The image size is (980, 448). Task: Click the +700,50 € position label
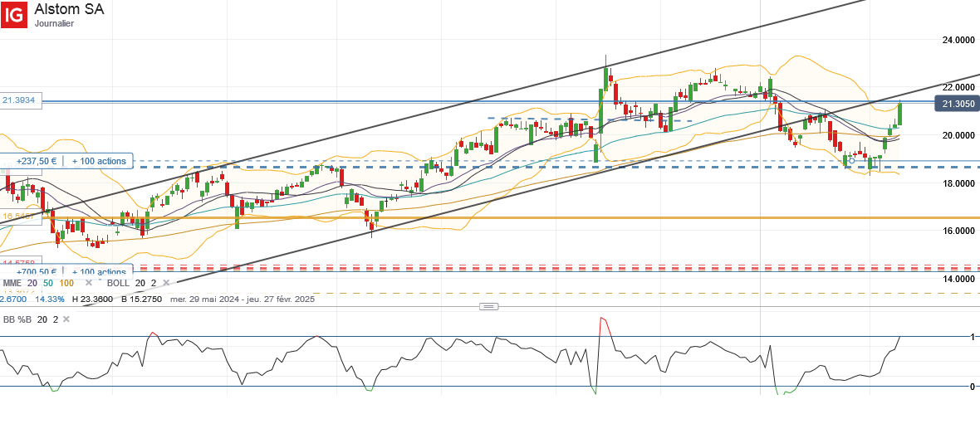pyautogui.click(x=37, y=272)
